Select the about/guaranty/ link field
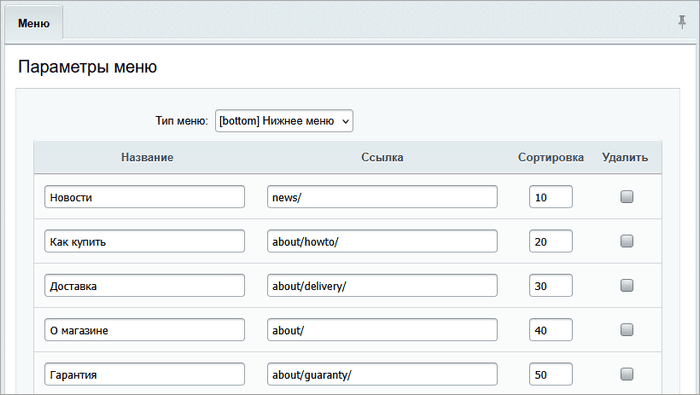This screenshot has height=395, width=700. point(382,374)
